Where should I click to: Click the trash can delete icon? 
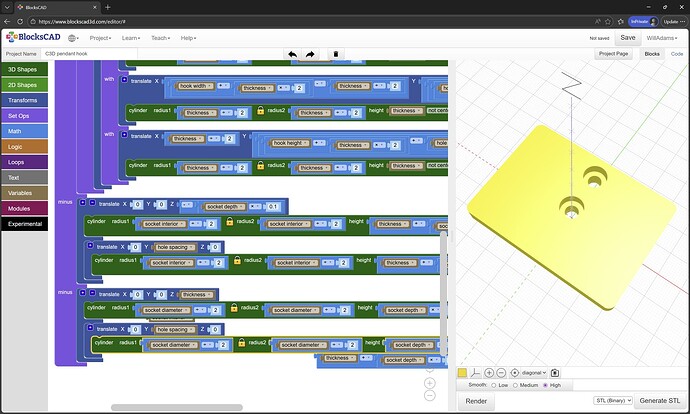tap(336, 54)
